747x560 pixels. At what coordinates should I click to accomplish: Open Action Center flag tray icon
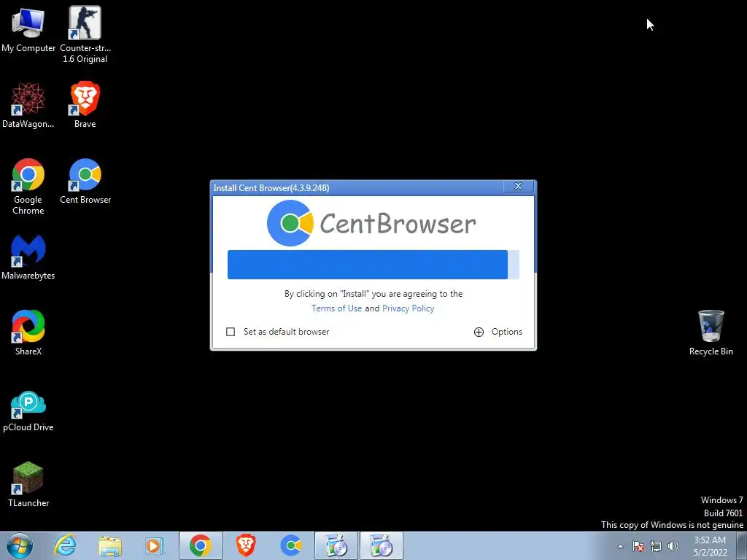[638, 546]
